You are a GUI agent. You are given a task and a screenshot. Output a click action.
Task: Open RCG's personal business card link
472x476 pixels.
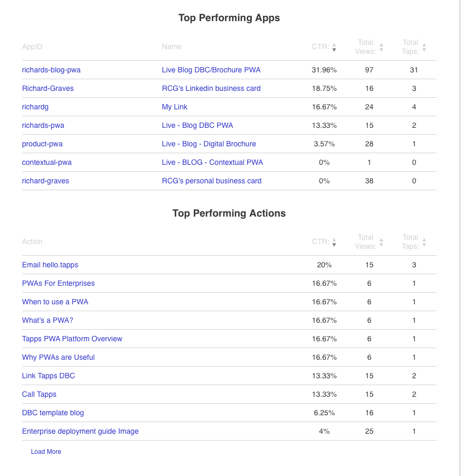212,181
